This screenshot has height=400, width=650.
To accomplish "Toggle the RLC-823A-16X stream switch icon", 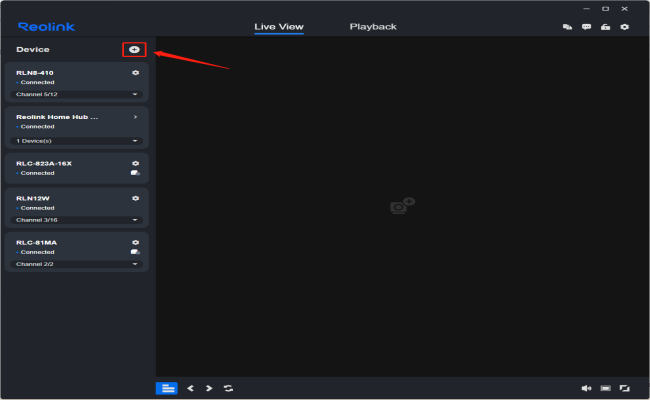I will pyautogui.click(x=135, y=173).
